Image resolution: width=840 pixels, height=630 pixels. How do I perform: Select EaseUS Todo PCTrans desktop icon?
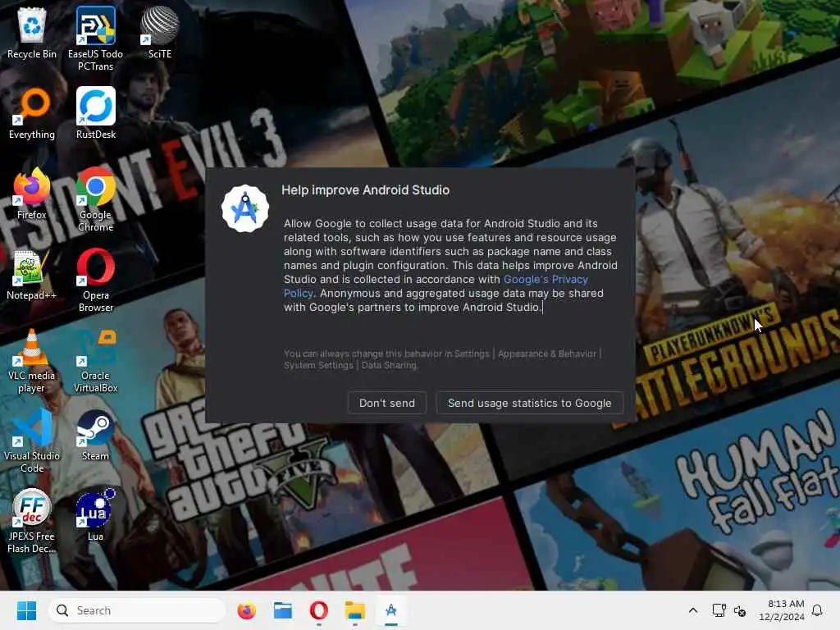(95, 39)
